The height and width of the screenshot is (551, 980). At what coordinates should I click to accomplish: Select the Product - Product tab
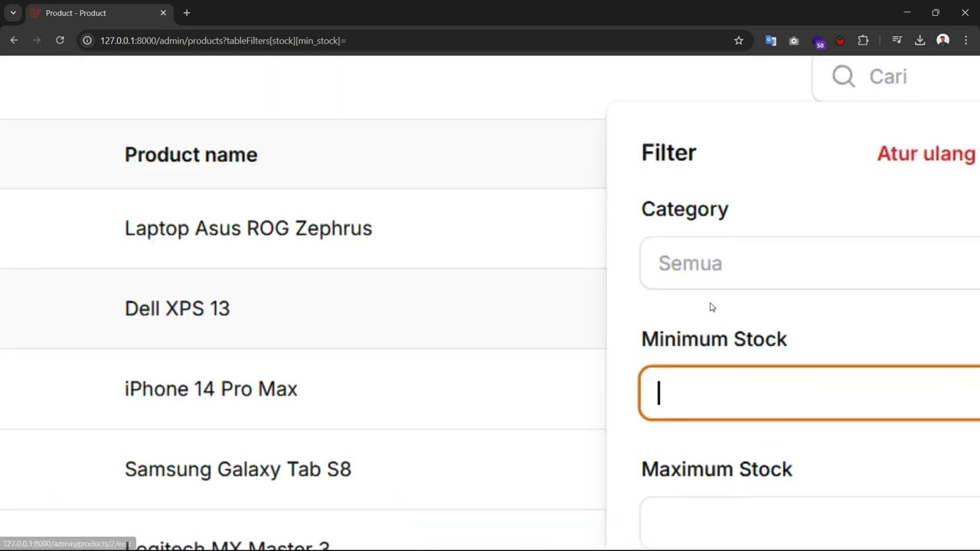pos(98,13)
